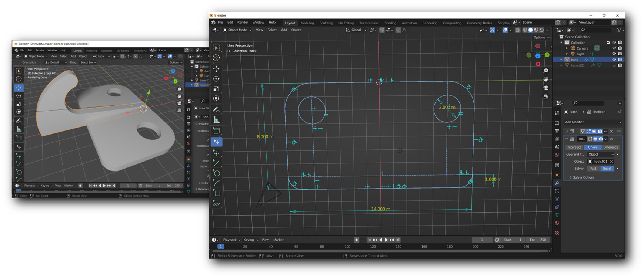Hide the Camera object in viewport
The height and width of the screenshot is (278, 644).
(614, 48)
